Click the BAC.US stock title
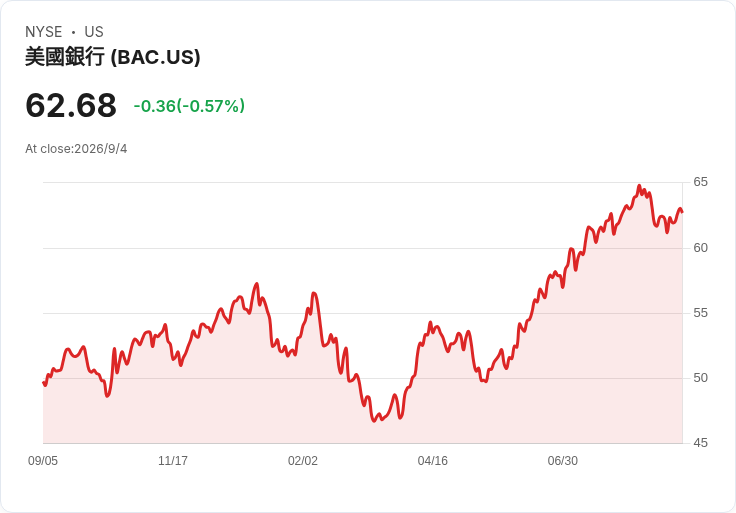Screen dimensions: 736x513 (113, 57)
